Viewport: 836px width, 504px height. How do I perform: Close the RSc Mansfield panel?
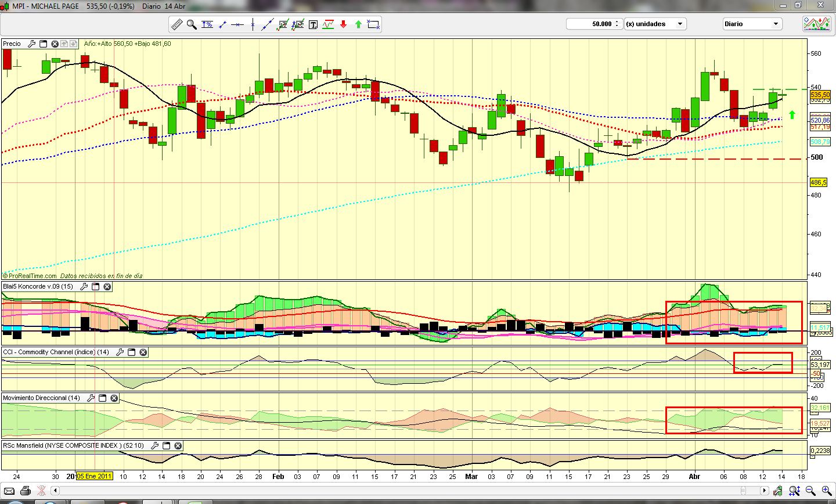pyautogui.click(x=178, y=445)
